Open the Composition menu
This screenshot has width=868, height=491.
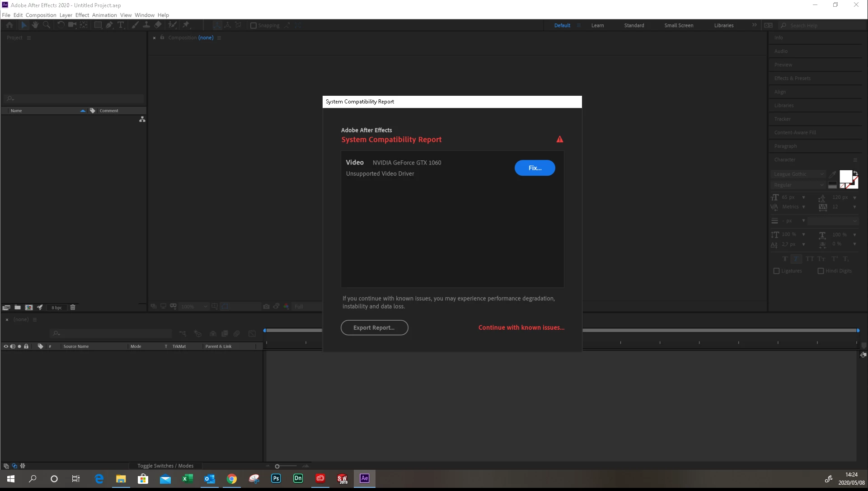pyautogui.click(x=41, y=15)
